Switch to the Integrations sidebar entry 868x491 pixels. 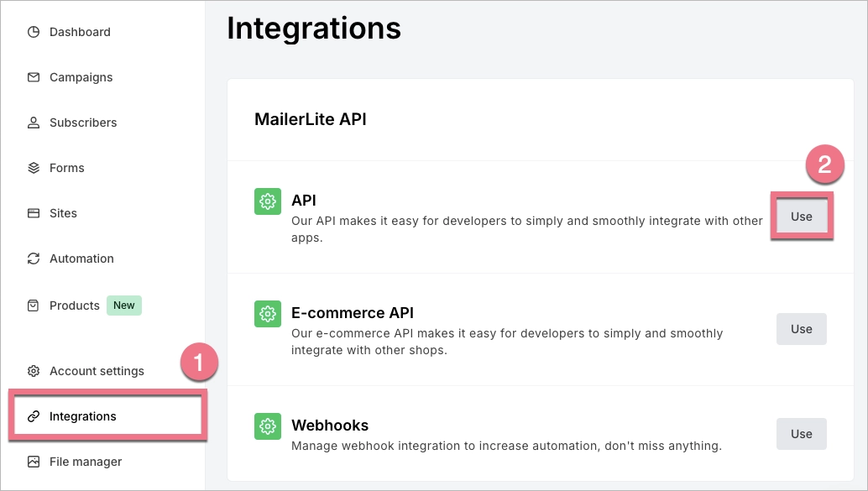(x=83, y=415)
